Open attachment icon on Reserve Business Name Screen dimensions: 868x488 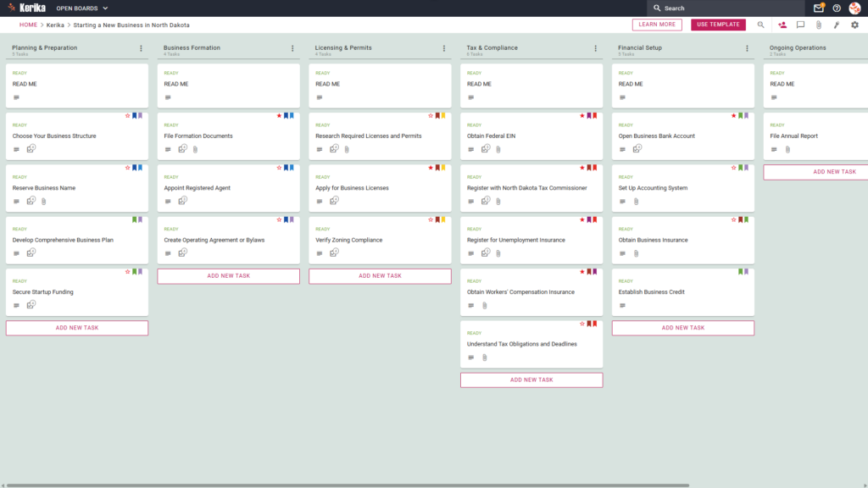tap(44, 202)
